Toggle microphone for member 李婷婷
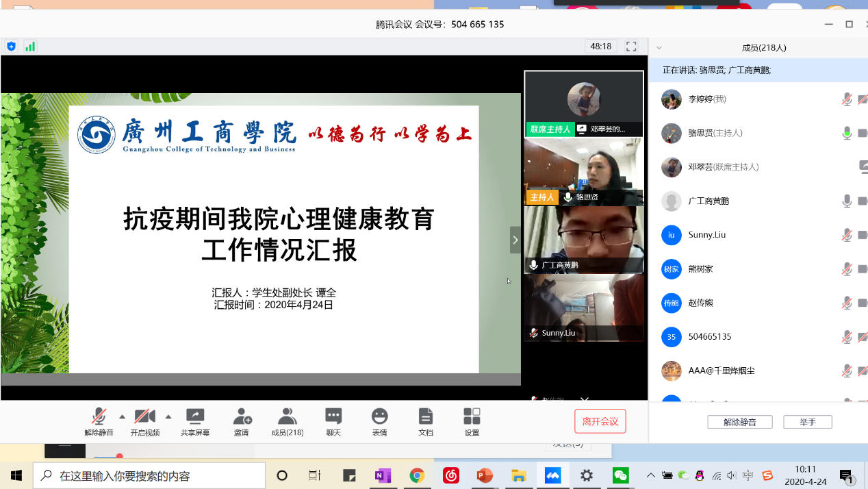 coord(847,99)
